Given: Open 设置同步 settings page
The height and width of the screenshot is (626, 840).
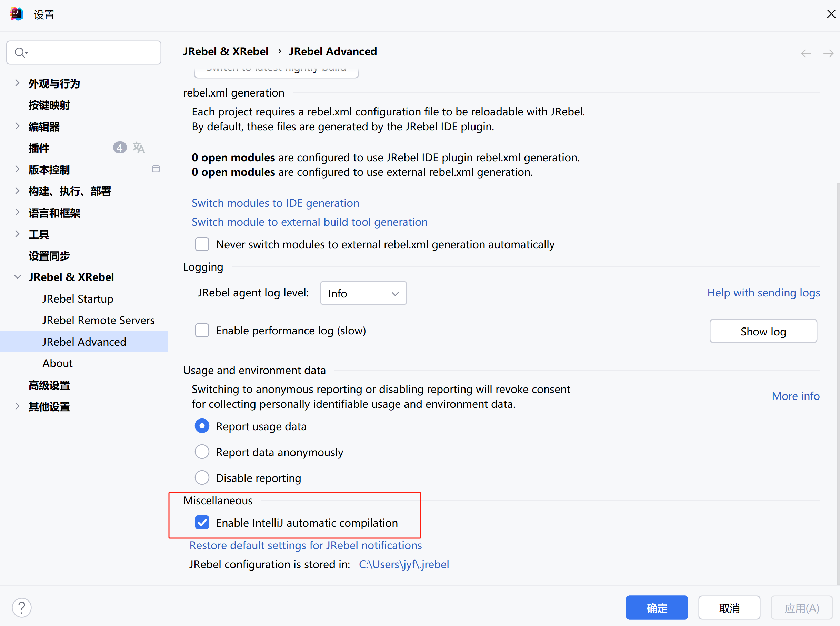Looking at the screenshot, I should [x=49, y=256].
